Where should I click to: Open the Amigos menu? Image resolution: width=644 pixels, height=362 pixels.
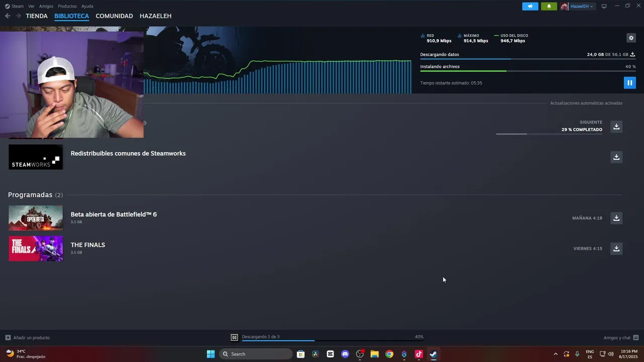(x=46, y=6)
